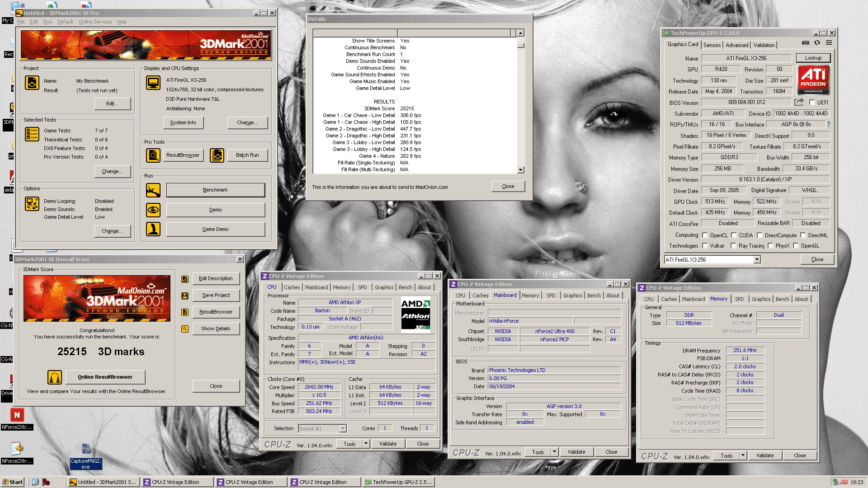Toggle the PhysX checkbox
This screenshot has width=868, height=488.
tap(770, 246)
